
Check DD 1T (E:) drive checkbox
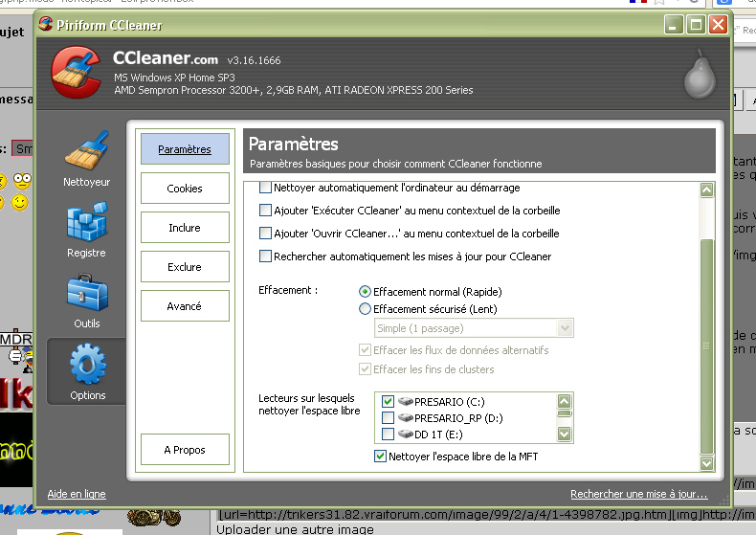tap(388, 435)
